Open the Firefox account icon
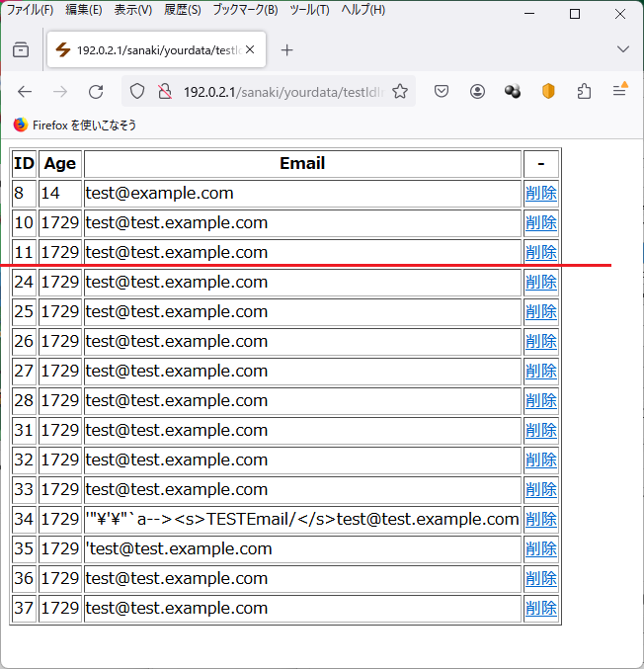This screenshot has height=669, width=644. [x=477, y=91]
